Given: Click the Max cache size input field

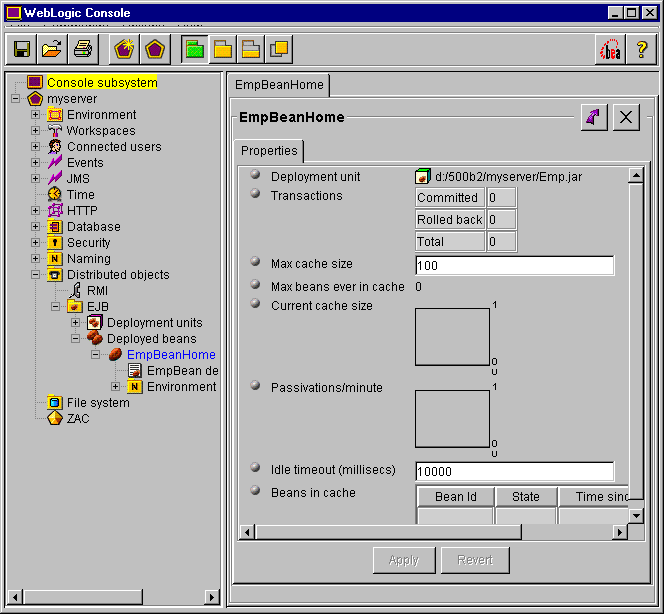Looking at the screenshot, I should point(515,266).
